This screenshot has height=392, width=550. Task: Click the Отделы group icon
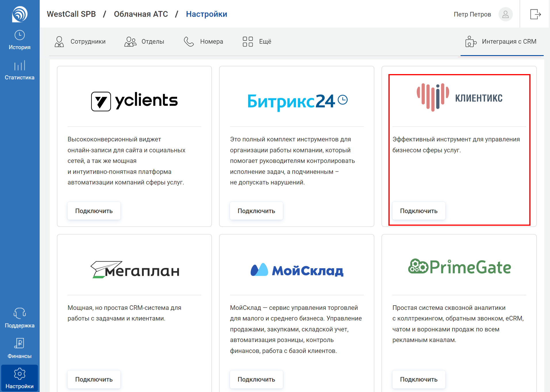click(130, 42)
